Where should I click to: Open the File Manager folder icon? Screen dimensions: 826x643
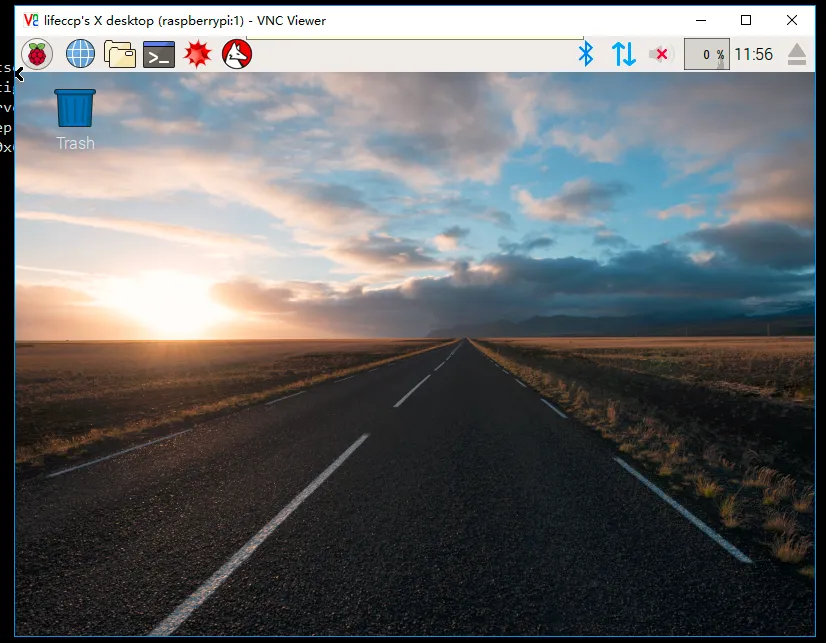coord(120,54)
